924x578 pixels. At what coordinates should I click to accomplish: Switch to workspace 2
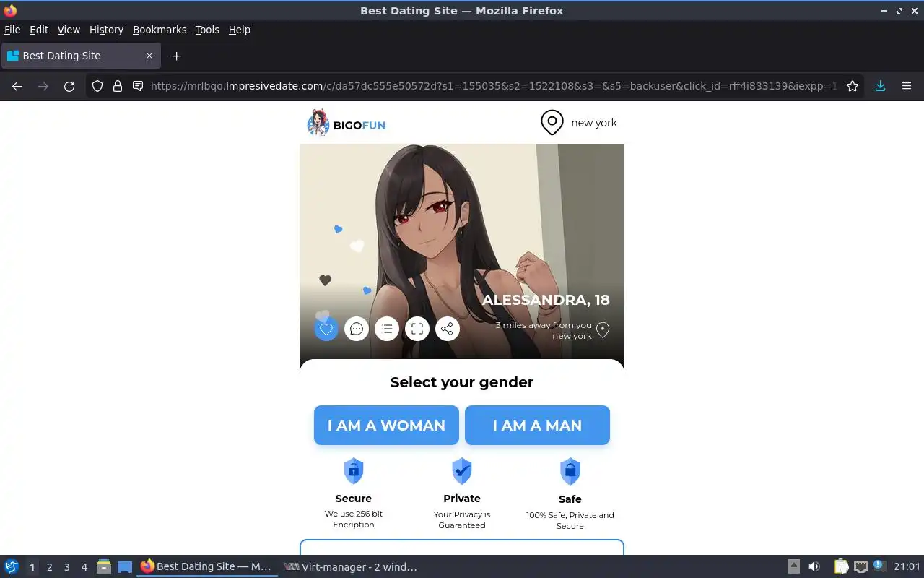point(49,567)
